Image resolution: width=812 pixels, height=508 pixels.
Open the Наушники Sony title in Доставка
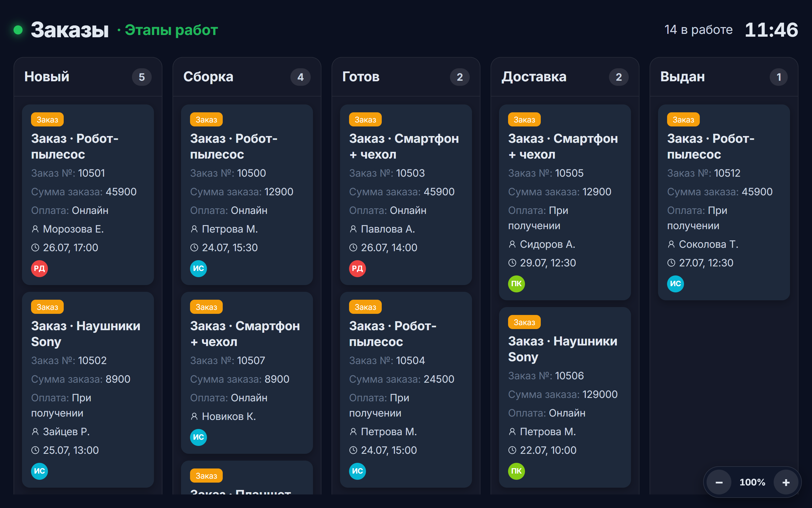(563, 349)
